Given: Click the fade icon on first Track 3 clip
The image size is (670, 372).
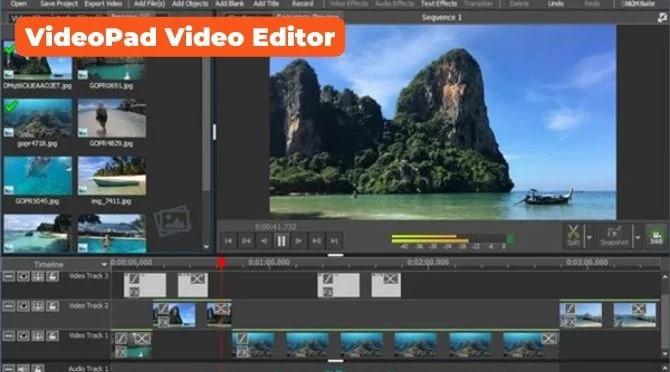Looking at the screenshot, I should 134,279.
